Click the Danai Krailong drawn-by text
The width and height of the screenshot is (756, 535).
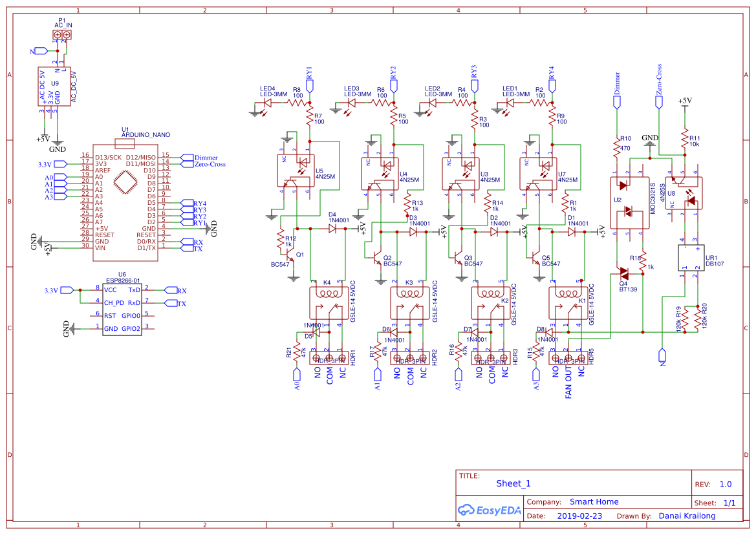coord(687,516)
